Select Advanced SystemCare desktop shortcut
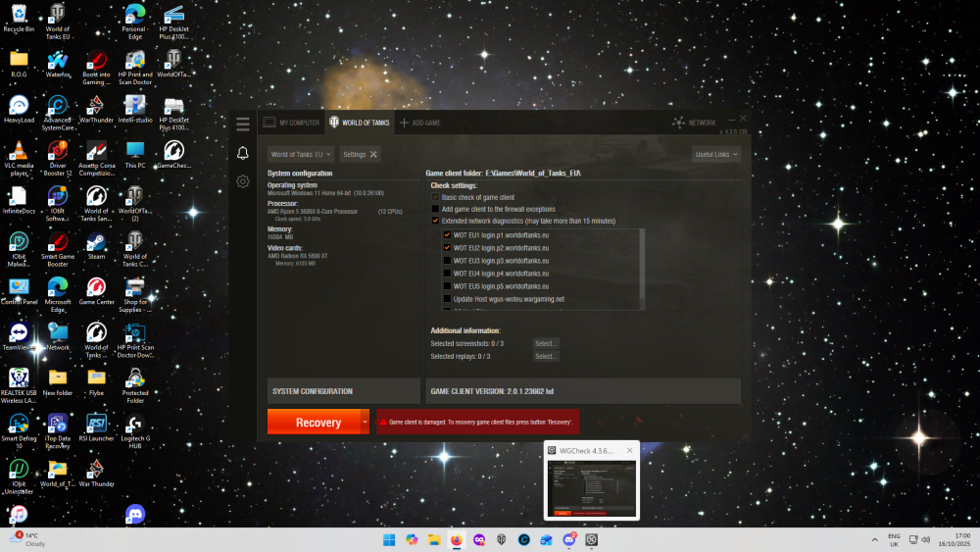The width and height of the screenshot is (980, 552). click(58, 113)
